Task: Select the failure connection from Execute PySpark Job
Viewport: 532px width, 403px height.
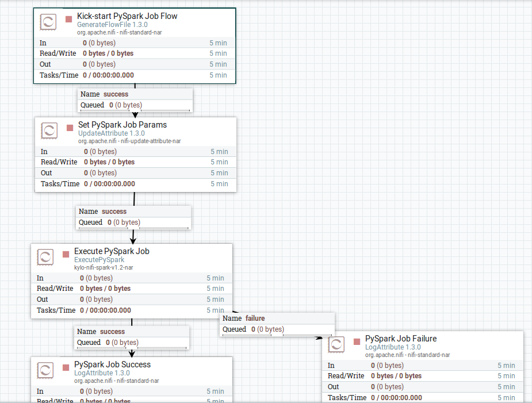Action: point(277,324)
